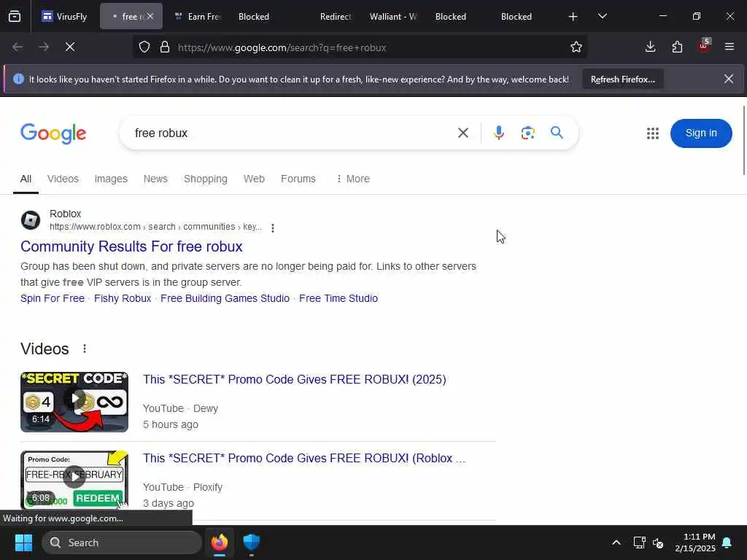Open the Ploxify Promo Code video link
The image size is (747, 560).
[304, 458]
